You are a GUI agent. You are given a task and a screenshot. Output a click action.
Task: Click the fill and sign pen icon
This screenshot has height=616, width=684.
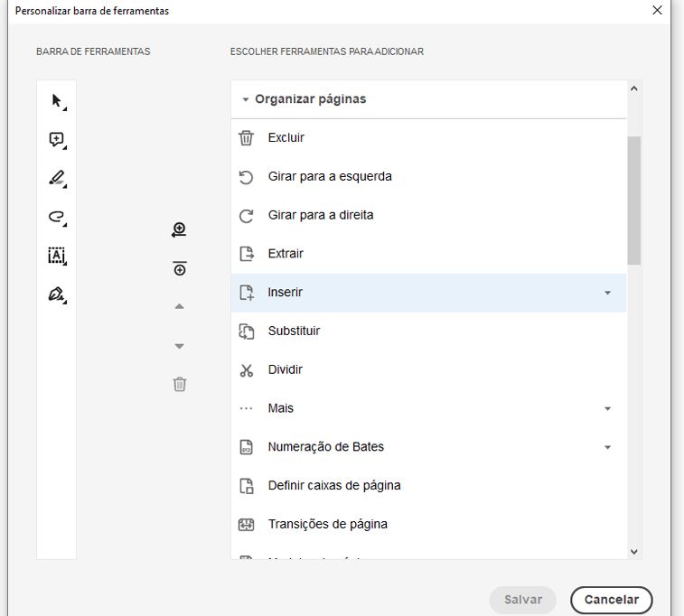click(57, 294)
